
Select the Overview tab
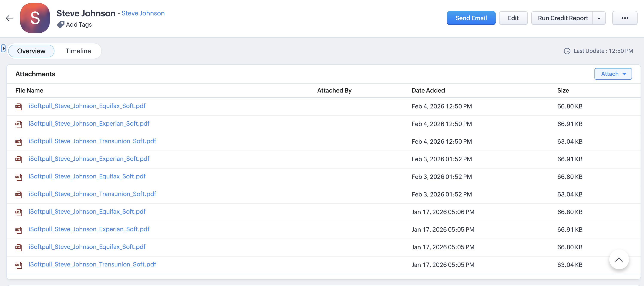click(x=31, y=51)
